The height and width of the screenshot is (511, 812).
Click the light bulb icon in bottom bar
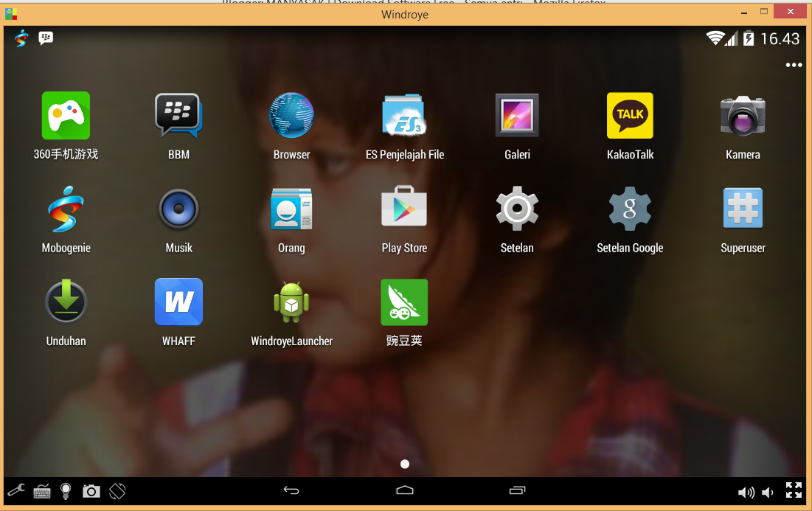pyautogui.click(x=66, y=491)
